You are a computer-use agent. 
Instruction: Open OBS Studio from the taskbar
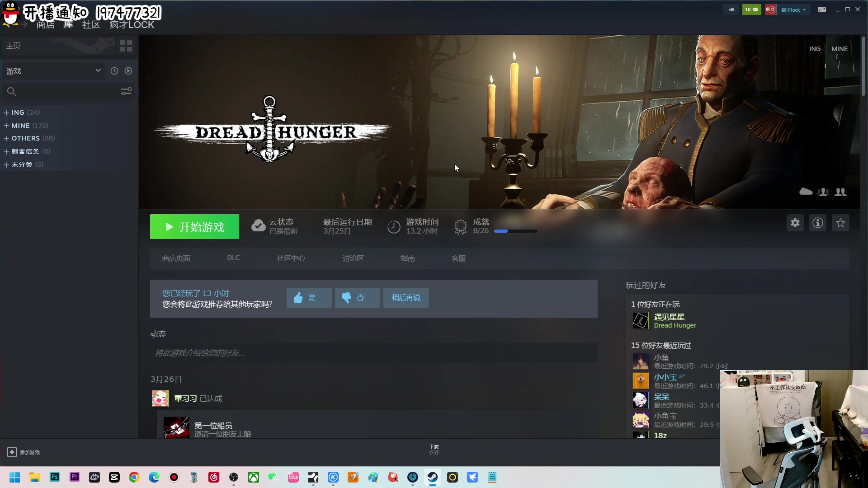(x=234, y=477)
